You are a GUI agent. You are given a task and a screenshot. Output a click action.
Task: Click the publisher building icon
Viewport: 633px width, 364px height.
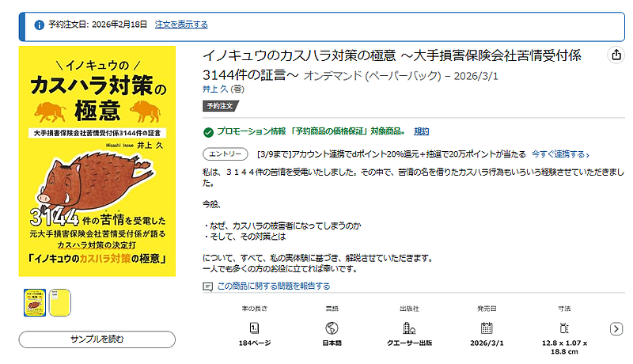tap(409, 328)
